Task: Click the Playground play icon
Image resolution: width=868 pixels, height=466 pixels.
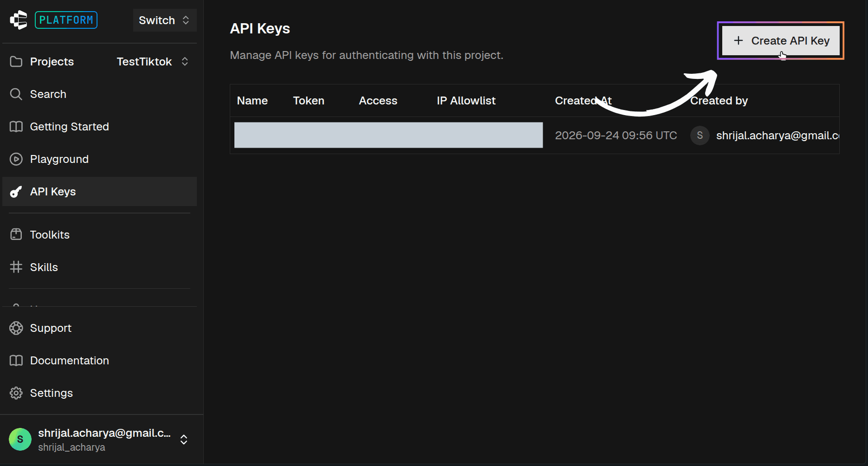Action: (x=16, y=159)
